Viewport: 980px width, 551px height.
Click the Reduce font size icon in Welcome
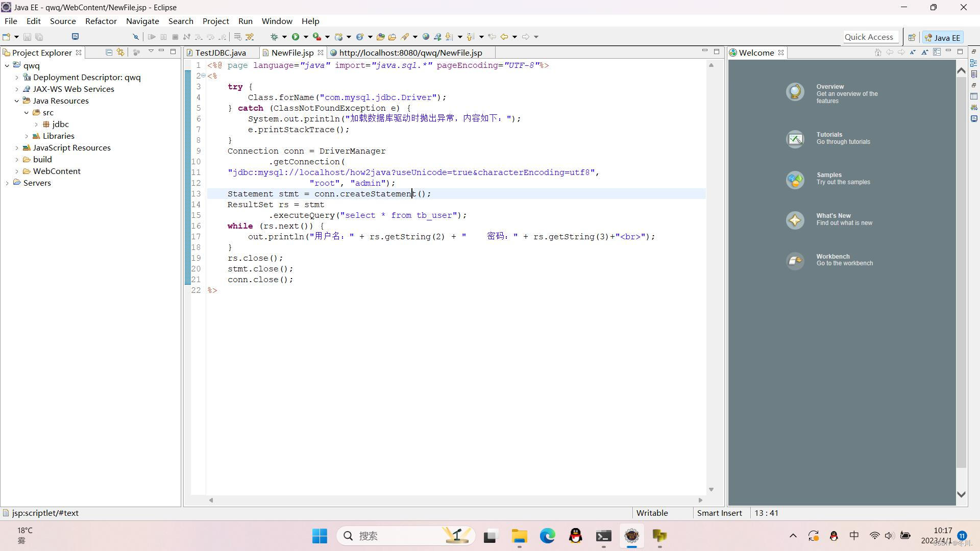pos(913,52)
